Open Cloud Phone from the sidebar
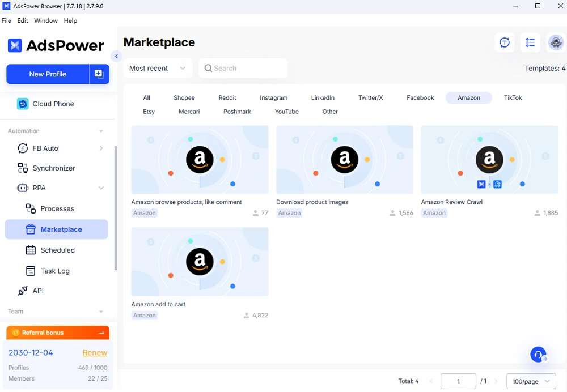Viewport: 567px width, 392px height. click(x=53, y=104)
